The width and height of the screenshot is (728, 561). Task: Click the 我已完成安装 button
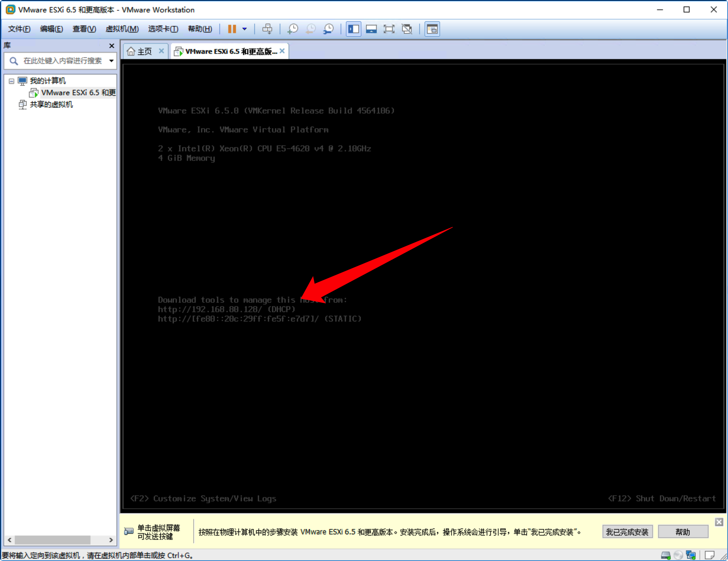[627, 531]
